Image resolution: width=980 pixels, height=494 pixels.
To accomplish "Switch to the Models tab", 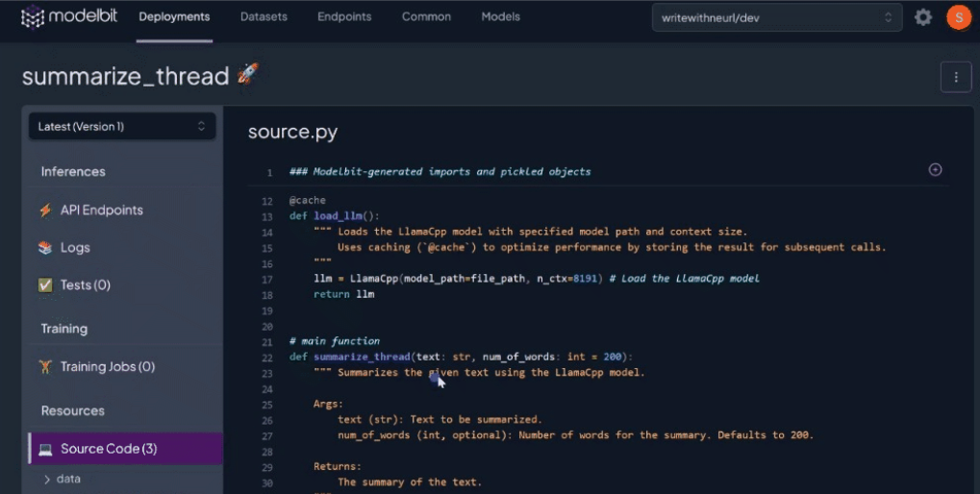I will coord(501,17).
